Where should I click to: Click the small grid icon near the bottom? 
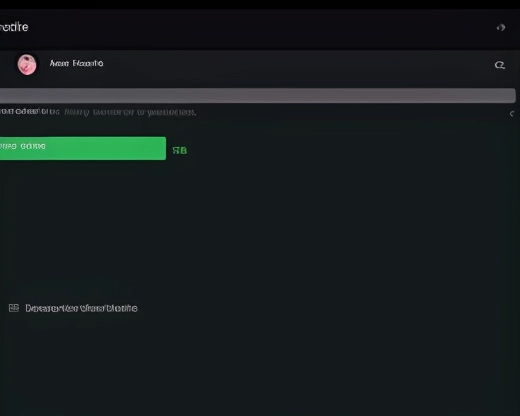tap(14, 308)
